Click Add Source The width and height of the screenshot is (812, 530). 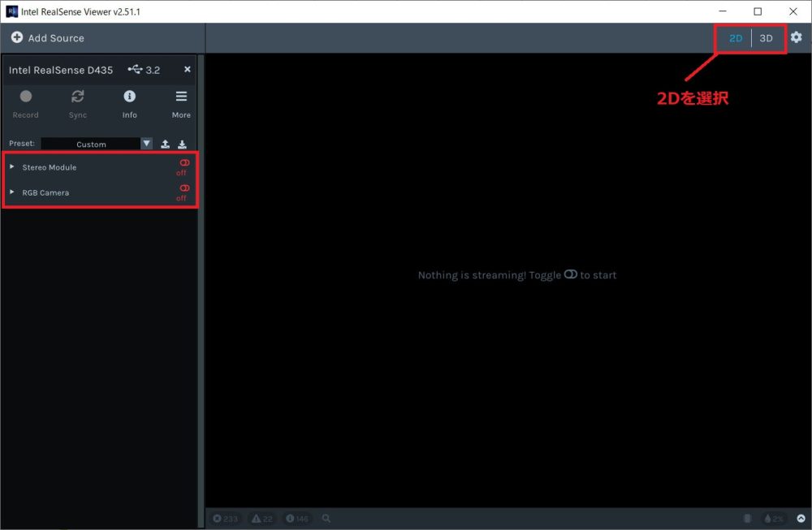click(47, 38)
